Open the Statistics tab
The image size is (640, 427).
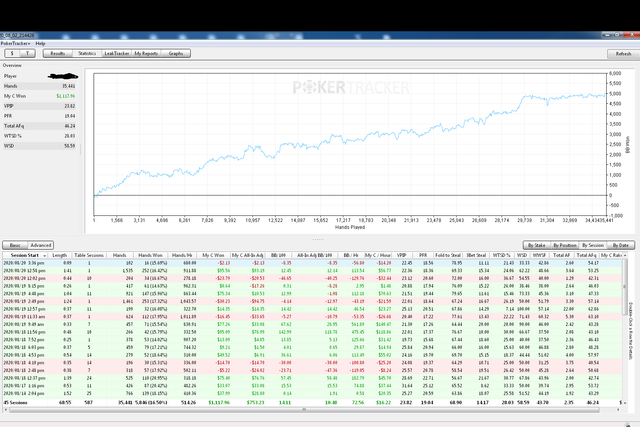point(87,53)
